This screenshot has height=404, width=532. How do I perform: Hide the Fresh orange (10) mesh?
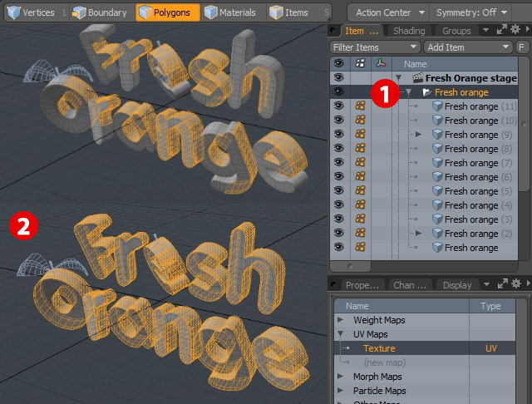339,120
